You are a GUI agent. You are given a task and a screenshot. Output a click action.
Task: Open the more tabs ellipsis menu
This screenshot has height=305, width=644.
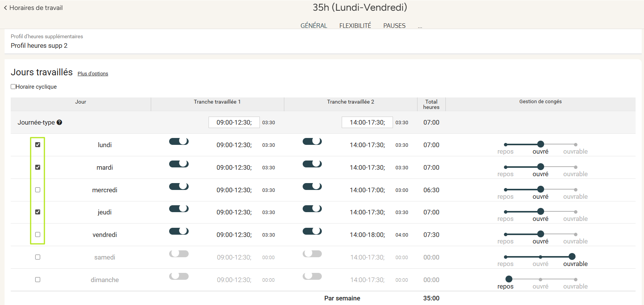(420, 26)
